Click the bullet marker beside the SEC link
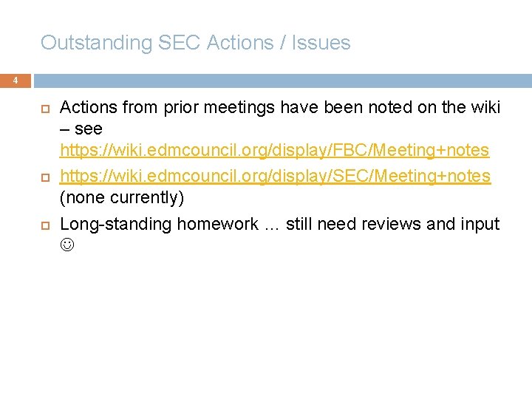 pos(44,177)
